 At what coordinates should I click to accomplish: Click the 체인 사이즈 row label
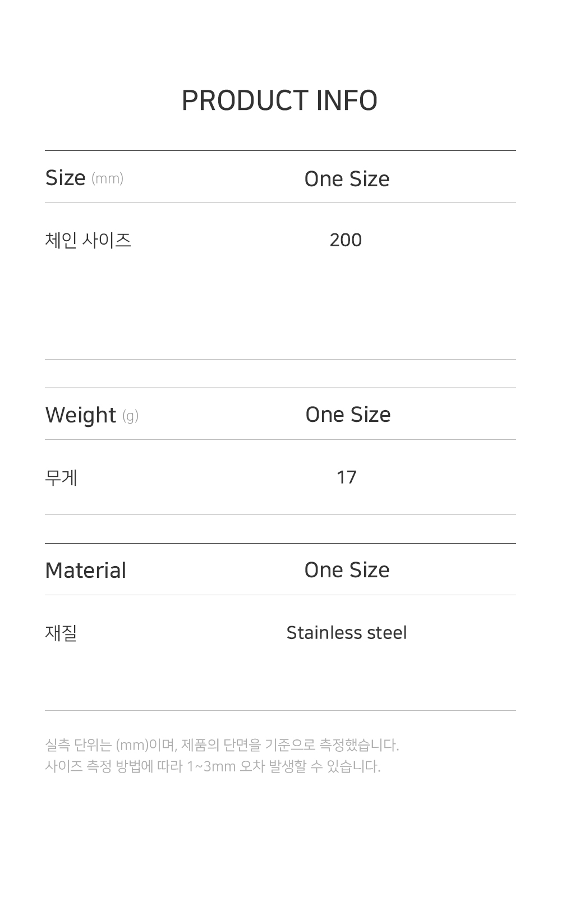(x=88, y=240)
